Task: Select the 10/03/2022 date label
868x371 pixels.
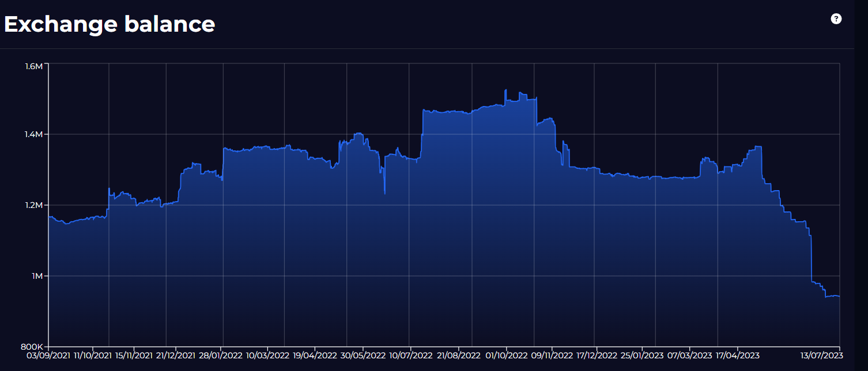Action: (x=267, y=355)
